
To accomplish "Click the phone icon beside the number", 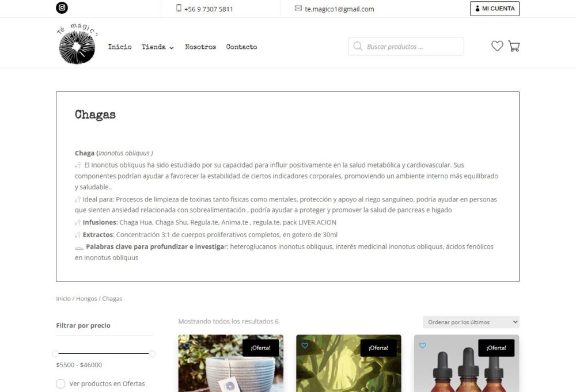I will click(179, 8).
